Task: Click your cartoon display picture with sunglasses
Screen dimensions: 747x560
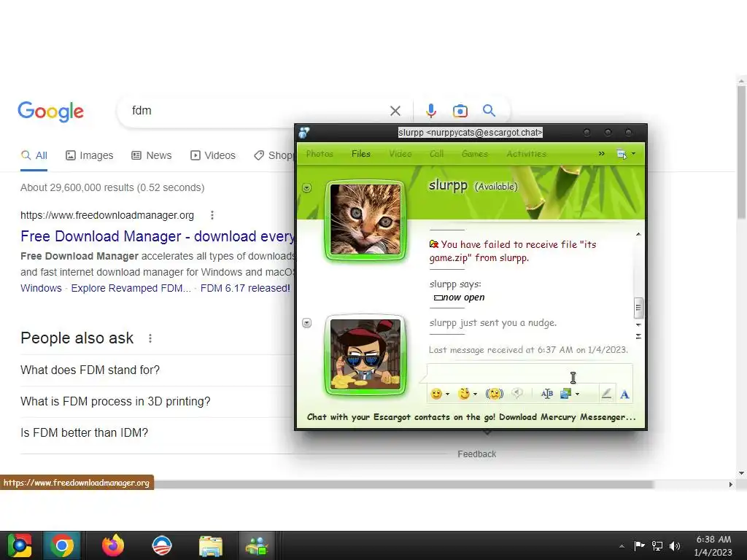Action: pyautogui.click(x=365, y=355)
